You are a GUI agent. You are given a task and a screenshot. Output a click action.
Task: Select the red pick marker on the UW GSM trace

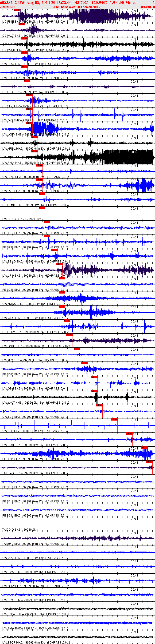(94, 377)
